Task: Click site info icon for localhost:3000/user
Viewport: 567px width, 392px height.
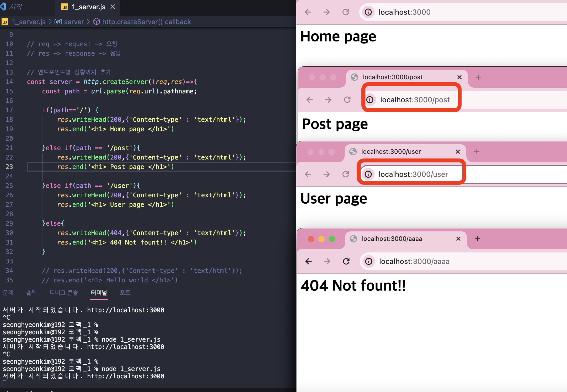Action: pos(368,174)
